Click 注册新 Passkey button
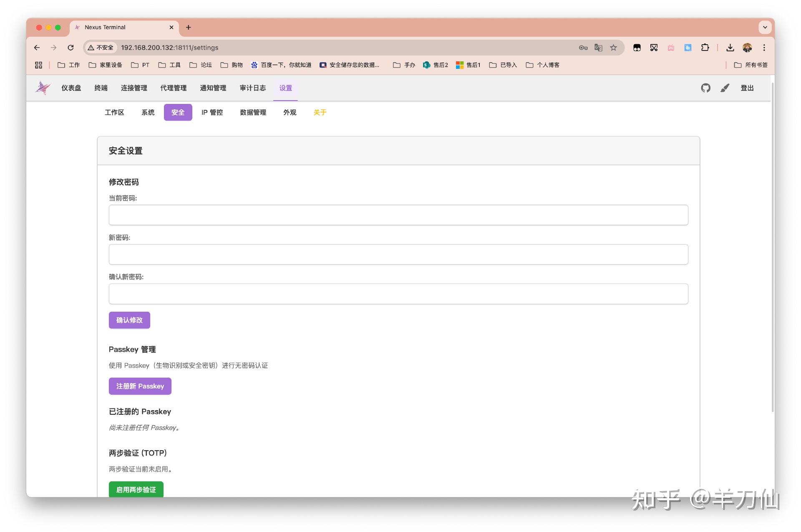801x532 pixels. 140,386
